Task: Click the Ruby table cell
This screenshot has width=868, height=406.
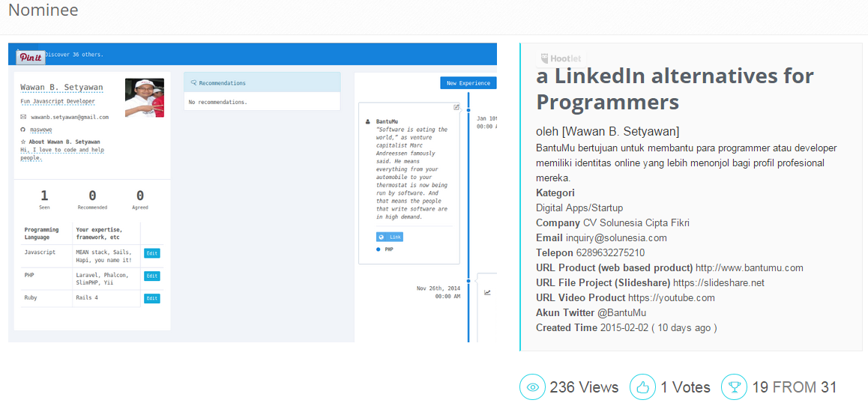Action: (x=46, y=298)
